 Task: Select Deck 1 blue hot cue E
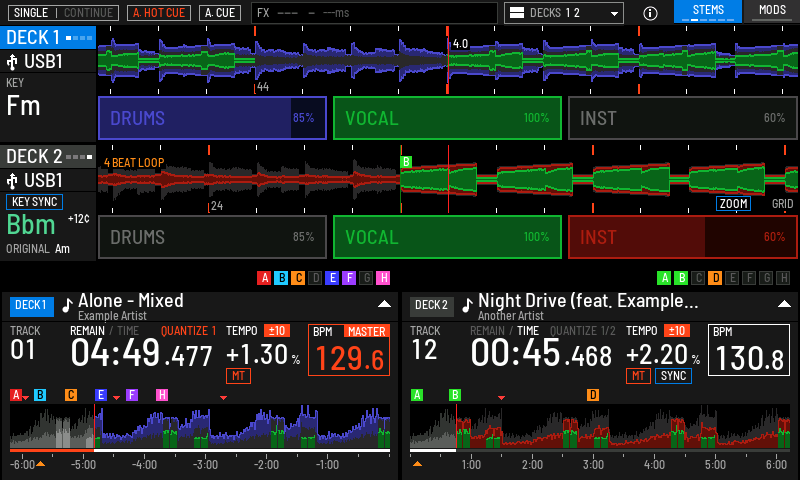click(x=332, y=278)
